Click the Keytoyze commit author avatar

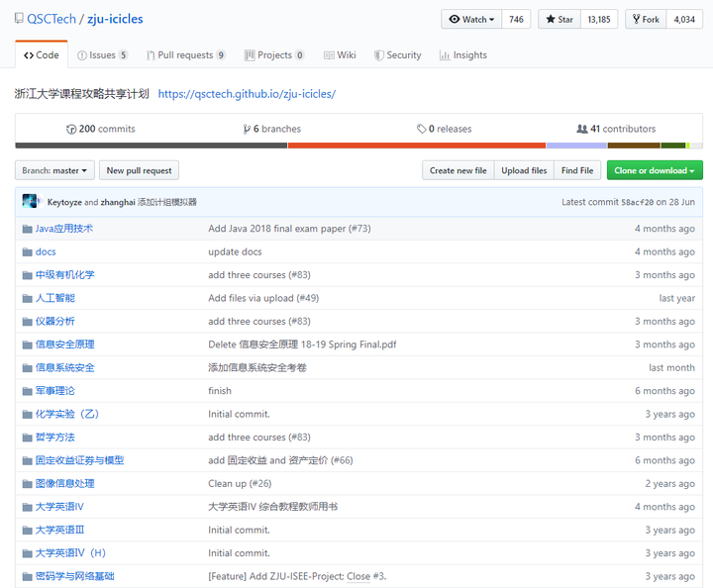[30, 201]
